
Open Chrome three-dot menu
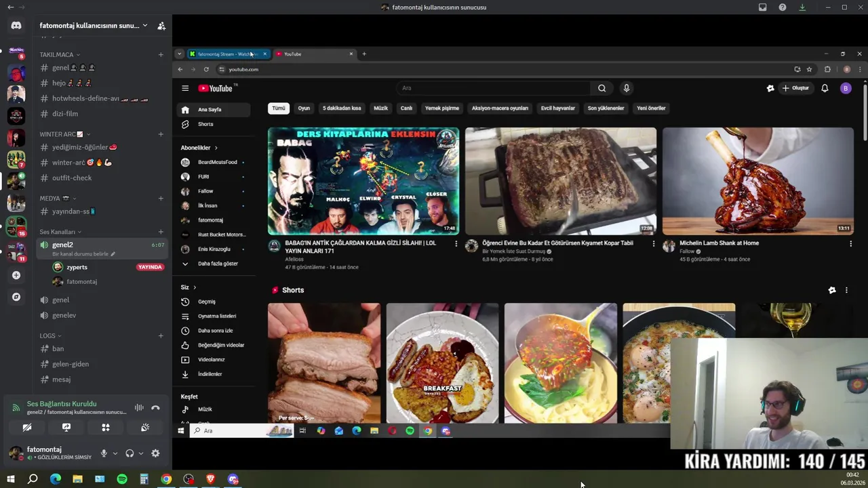(860, 69)
